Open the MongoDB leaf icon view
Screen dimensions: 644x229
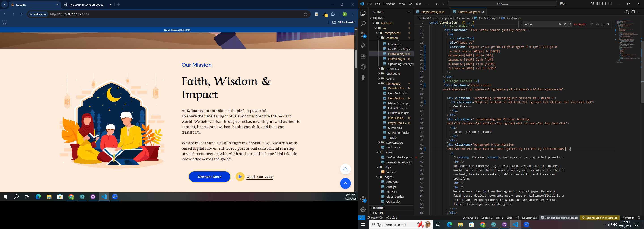[363, 78]
